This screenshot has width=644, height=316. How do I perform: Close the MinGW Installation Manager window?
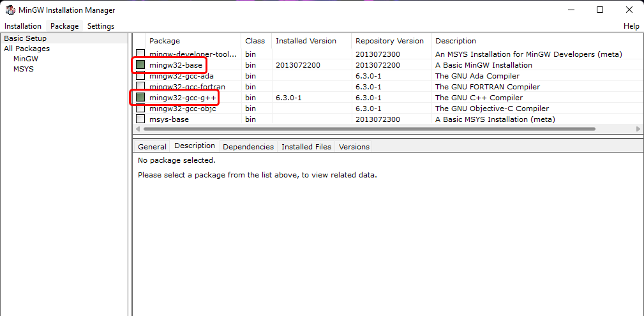(x=629, y=10)
